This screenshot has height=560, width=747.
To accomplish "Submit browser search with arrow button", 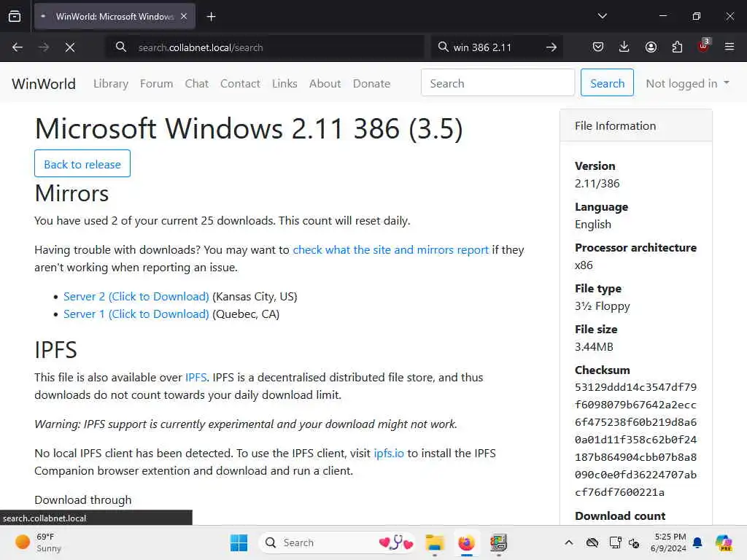I will (x=551, y=47).
